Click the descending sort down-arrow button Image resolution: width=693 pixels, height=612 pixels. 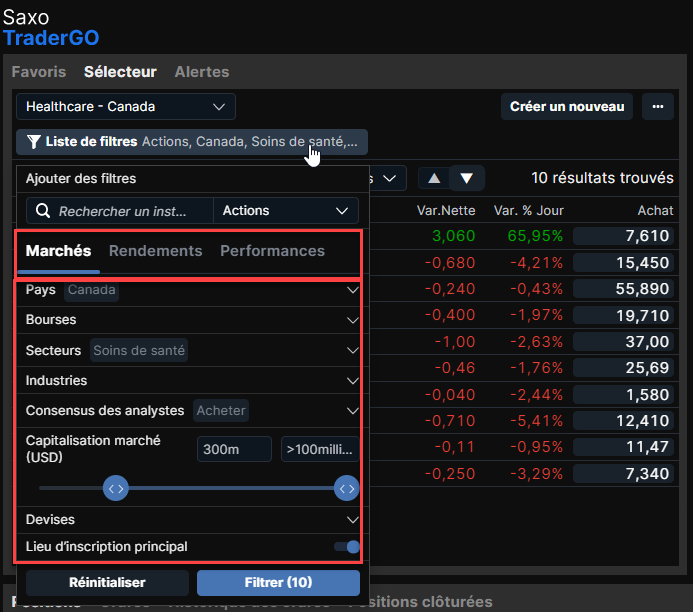pyautogui.click(x=467, y=178)
